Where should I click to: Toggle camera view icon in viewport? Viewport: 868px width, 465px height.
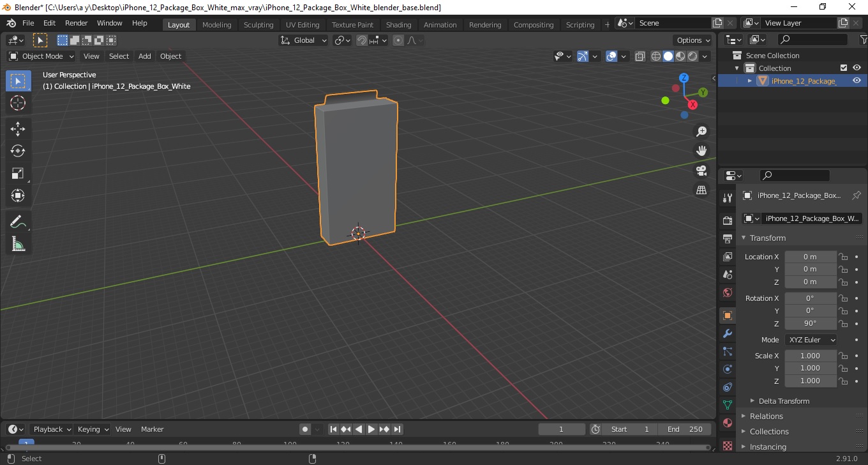[701, 171]
